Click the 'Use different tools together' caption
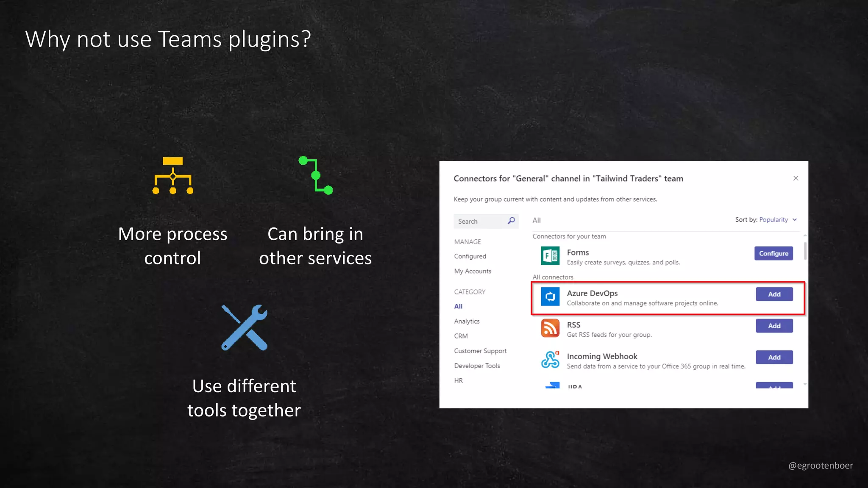 [244, 398]
